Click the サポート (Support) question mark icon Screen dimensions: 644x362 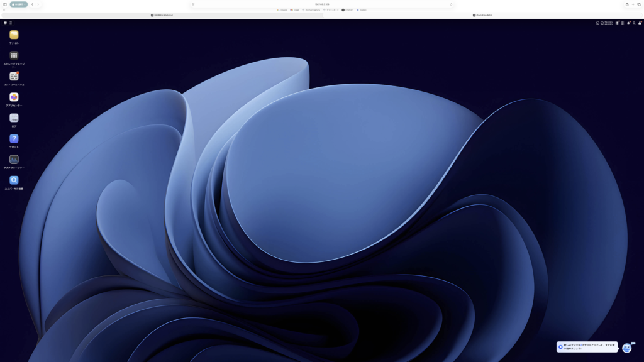[14, 139]
